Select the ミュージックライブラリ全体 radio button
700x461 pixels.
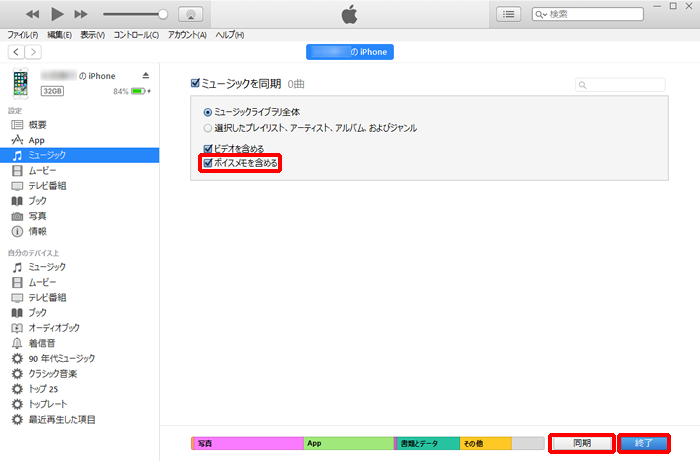(x=208, y=112)
